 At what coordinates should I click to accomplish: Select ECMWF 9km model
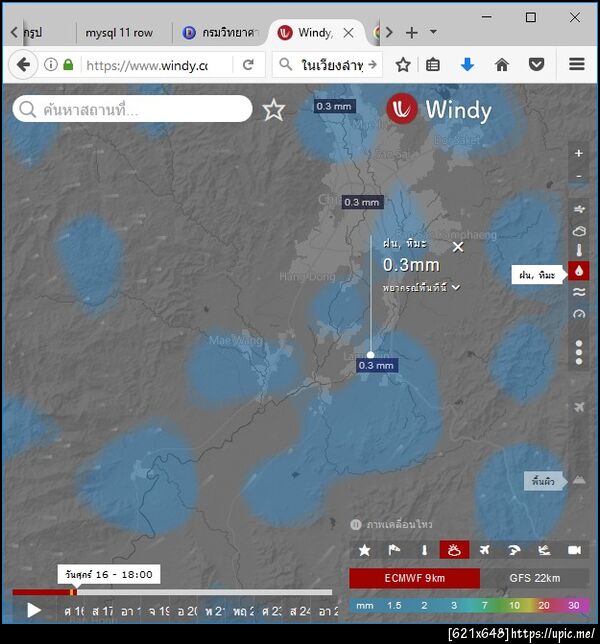[x=414, y=578]
